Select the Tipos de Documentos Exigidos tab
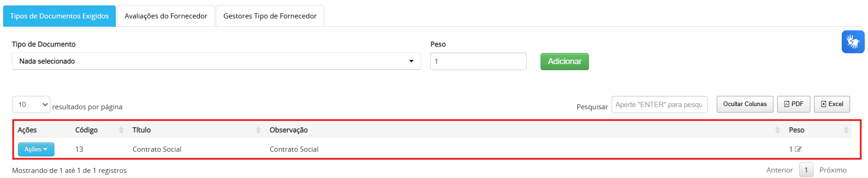This screenshot has width=868, height=178. (59, 16)
